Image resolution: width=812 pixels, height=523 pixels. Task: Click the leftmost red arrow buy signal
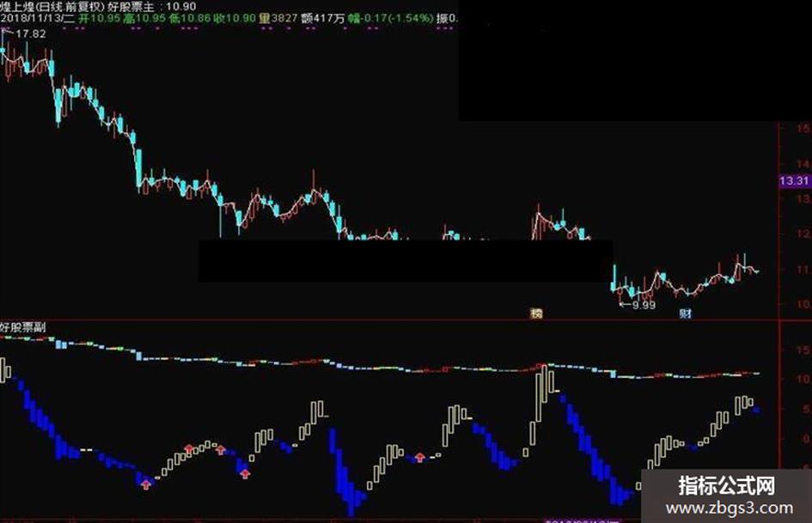[x=146, y=484]
